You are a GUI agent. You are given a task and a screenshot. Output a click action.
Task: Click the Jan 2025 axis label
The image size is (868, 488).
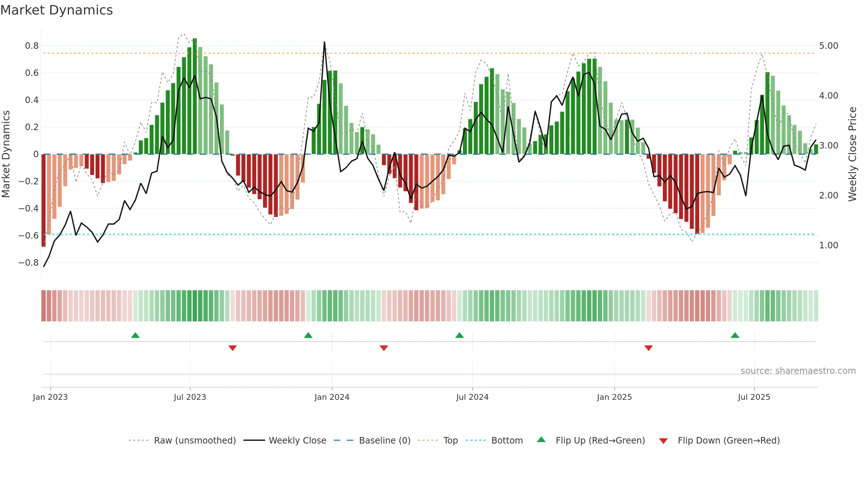pyautogui.click(x=614, y=397)
